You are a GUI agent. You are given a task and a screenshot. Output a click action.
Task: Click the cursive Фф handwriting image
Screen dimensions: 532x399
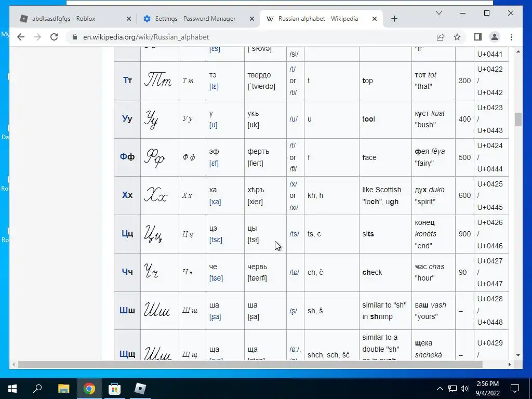(x=155, y=158)
